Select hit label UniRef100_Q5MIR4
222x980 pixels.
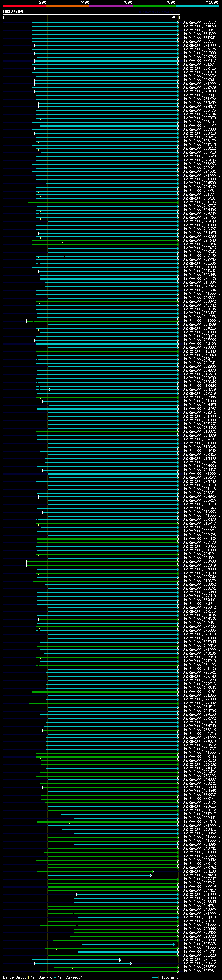[x=199, y=554]
